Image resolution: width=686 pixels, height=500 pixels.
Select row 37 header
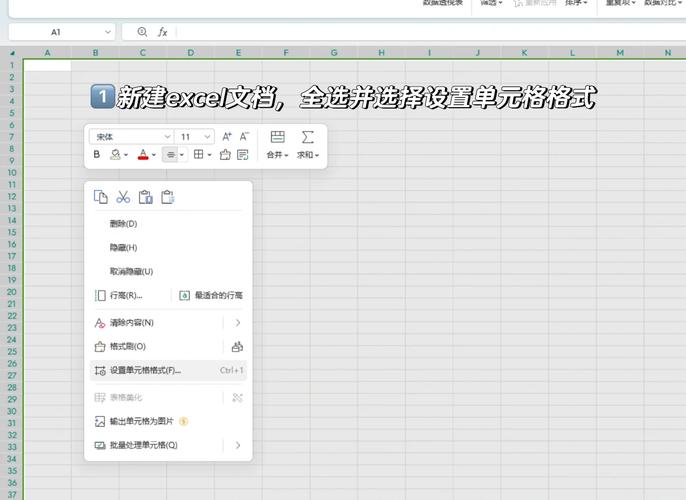pyautogui.click(x=12, y=495)
